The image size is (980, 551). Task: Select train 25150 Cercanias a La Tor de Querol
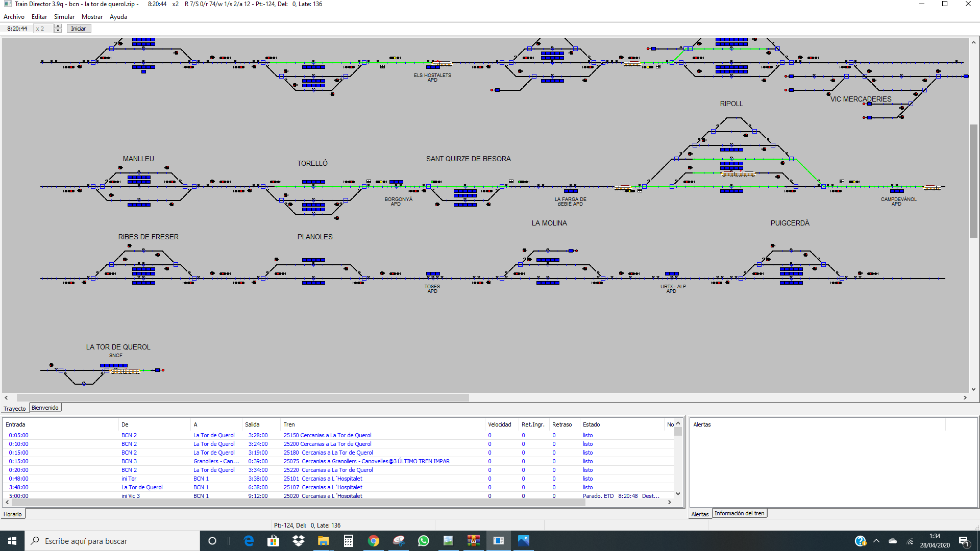327,435
